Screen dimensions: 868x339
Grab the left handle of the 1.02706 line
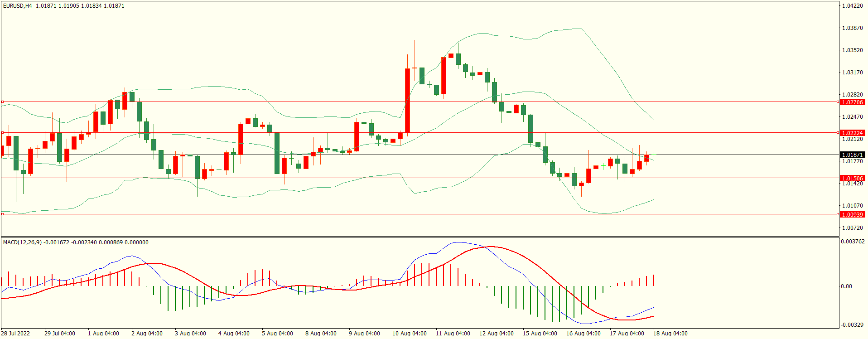(2, 102)
